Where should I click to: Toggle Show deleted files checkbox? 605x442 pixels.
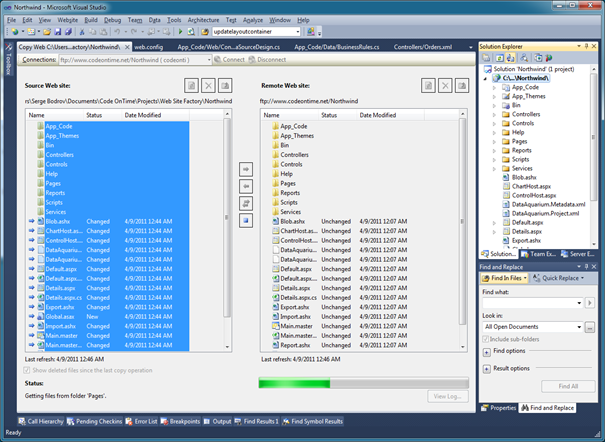(28, 369)
